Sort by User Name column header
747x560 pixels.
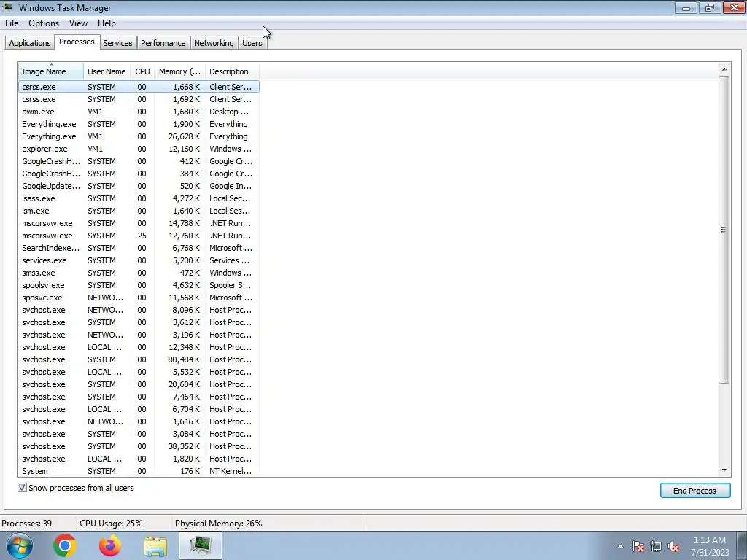[107, 71]
